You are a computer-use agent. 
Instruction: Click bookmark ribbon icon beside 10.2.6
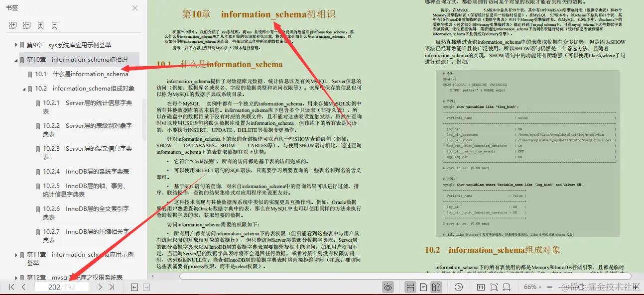pyautogui.click(x=37, y=209)
